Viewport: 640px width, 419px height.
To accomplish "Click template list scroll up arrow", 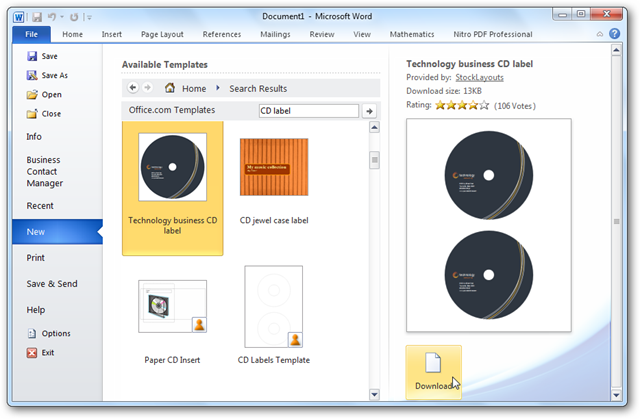I will pyautogui.click(x=374, y=128).
